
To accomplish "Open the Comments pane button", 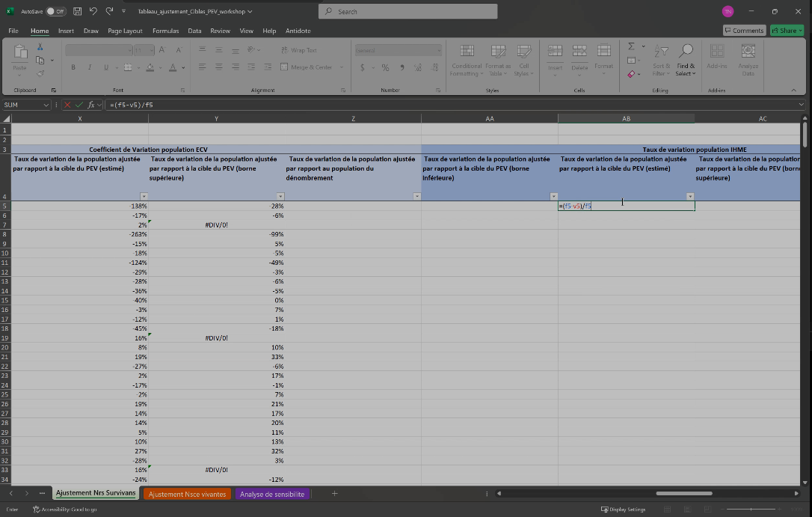I will click(x=744, y=31).
